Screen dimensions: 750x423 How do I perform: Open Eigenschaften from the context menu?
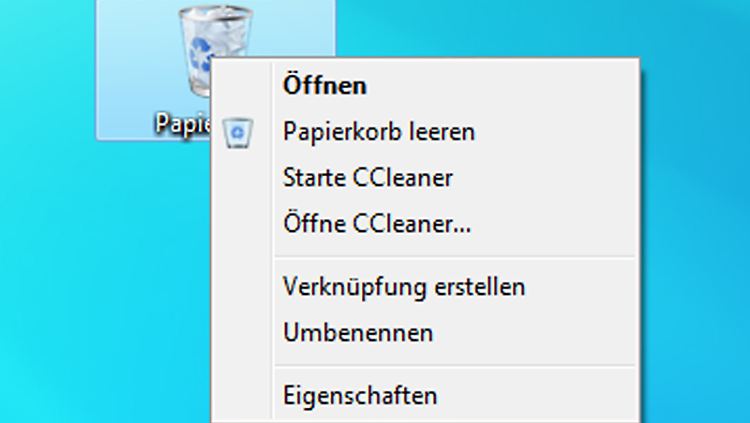click(360, 396)
